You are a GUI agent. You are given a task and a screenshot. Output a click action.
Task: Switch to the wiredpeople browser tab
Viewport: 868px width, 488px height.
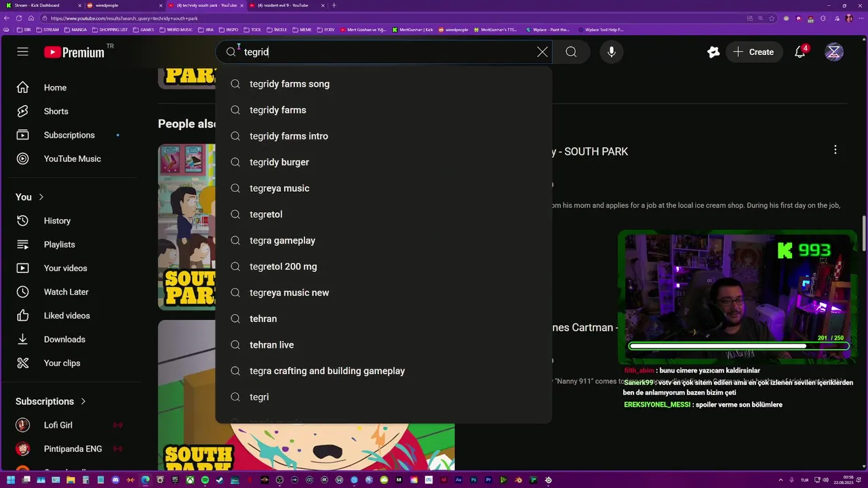[x=123, y=5]
